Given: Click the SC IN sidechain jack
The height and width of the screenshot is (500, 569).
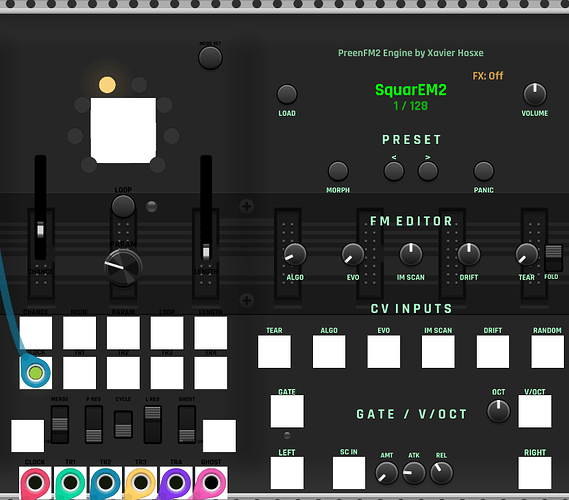Looking at the screenshot, I should pos(349,473).
